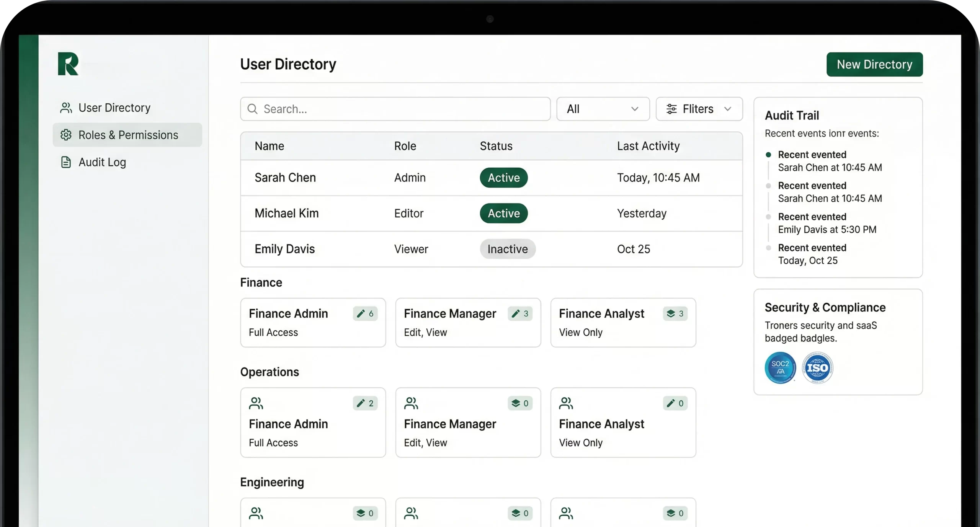The height and width of the screenshot is (527, 980).
Task: Click users icon on Operations Finance Manager card
Action: click(x=411, y=403)
